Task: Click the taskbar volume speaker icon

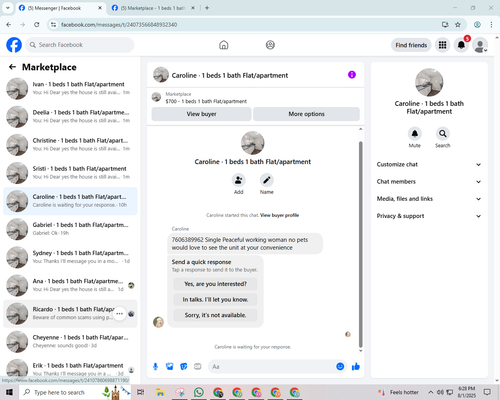Action: (440, 392)
